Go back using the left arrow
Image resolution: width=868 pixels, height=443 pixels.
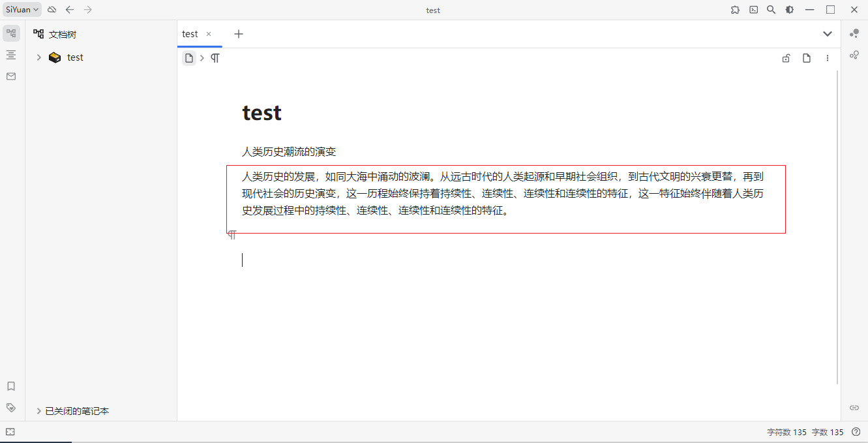coord(70,10)
